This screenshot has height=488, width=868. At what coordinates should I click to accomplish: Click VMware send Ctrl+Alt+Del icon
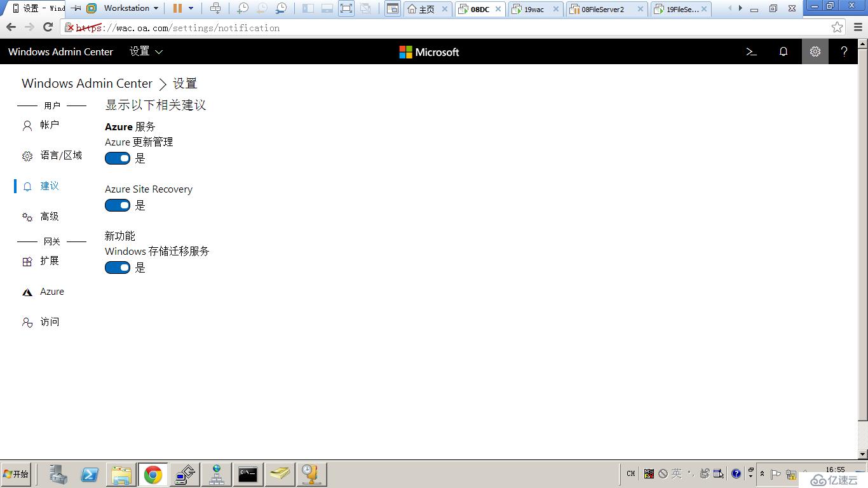tap(215, 8)
